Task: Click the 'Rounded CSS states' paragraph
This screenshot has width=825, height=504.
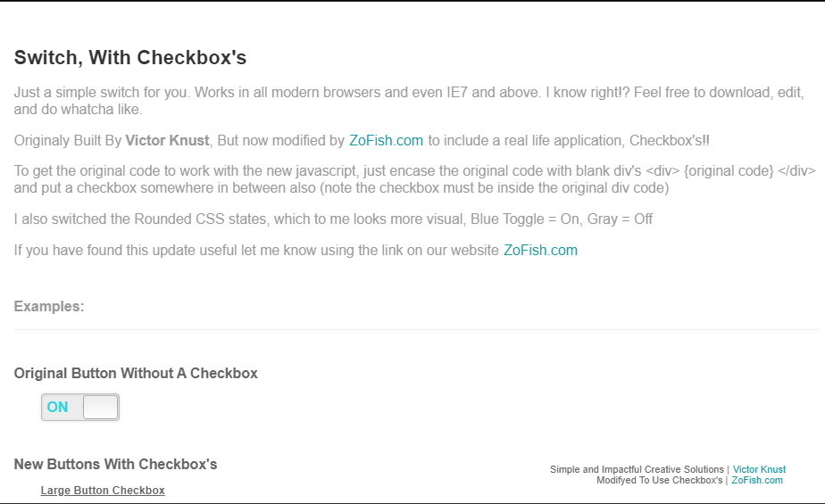Action: click(x=333, y=219)
